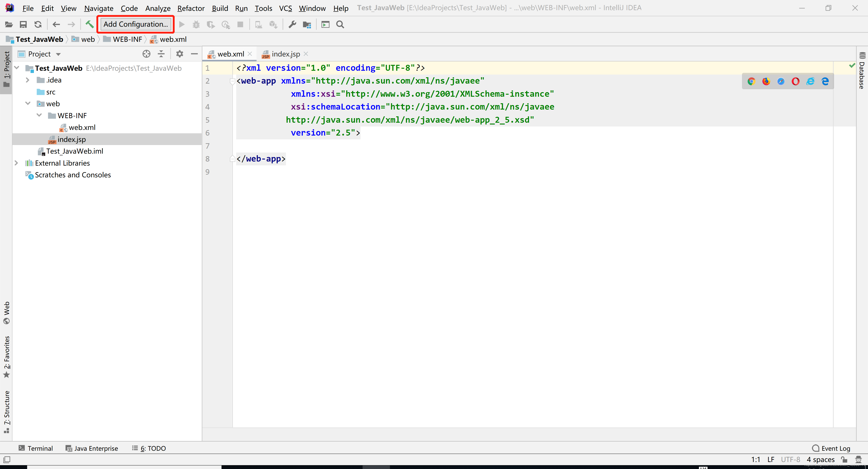Navigate back with the left arrow icon
The height and width of the screenshot is (469, 868).
coord(56,24)
